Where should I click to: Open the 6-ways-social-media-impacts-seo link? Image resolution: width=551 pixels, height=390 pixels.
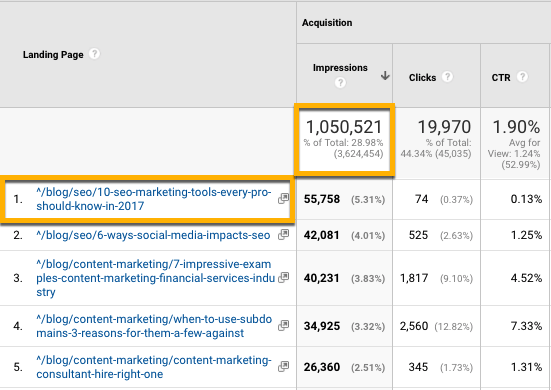[153, 235]
